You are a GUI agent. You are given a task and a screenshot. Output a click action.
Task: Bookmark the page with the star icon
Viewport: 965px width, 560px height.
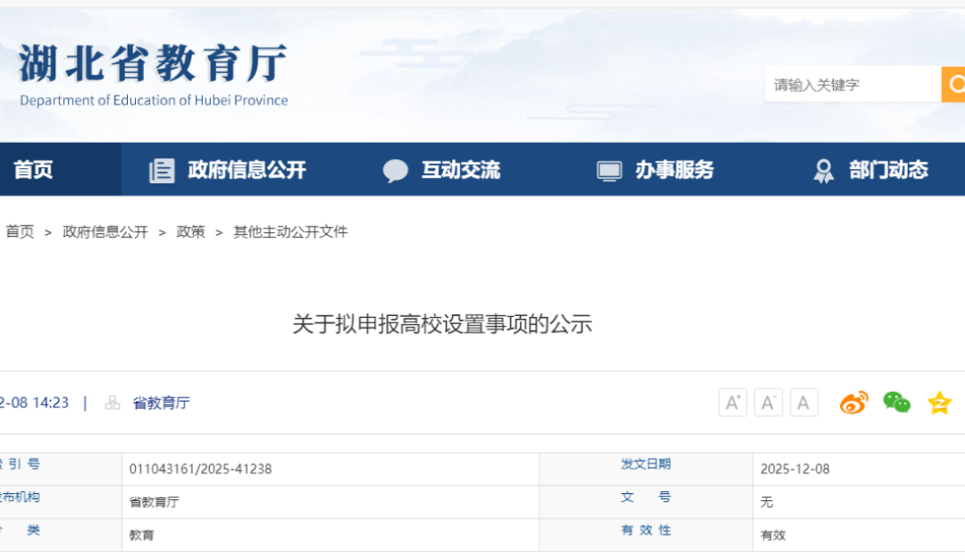939,403
